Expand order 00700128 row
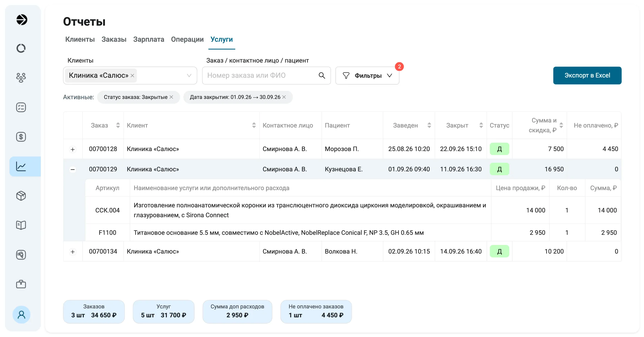The height and width of the screenshot is (337, 644). pyautogui.click(x=73, y=149)
